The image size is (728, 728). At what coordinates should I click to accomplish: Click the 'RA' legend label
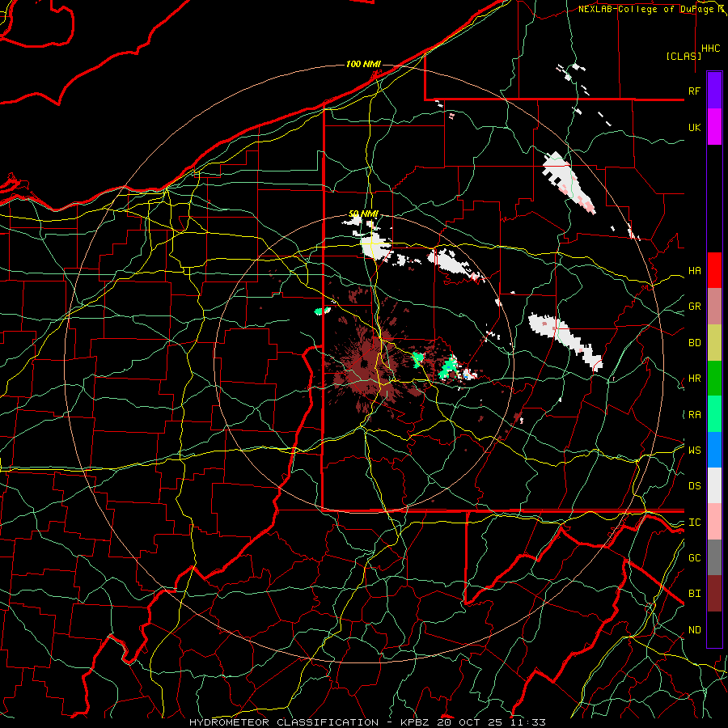[694, 415]
